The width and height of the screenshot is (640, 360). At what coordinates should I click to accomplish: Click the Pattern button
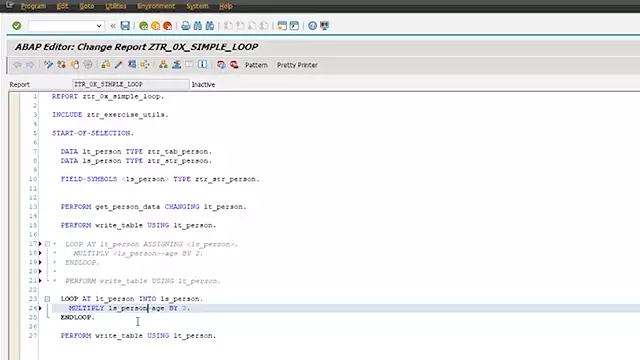[256, 65]
